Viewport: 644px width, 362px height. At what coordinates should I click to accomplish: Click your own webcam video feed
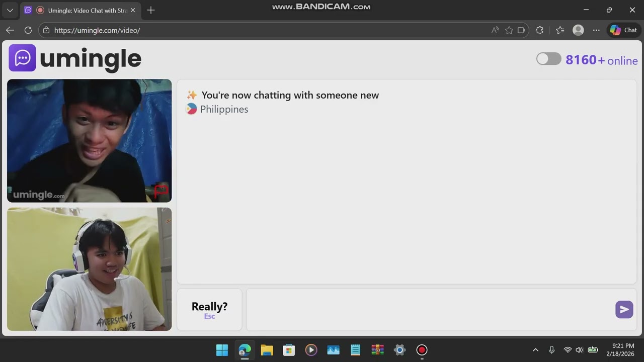click(x=90, y=269)
